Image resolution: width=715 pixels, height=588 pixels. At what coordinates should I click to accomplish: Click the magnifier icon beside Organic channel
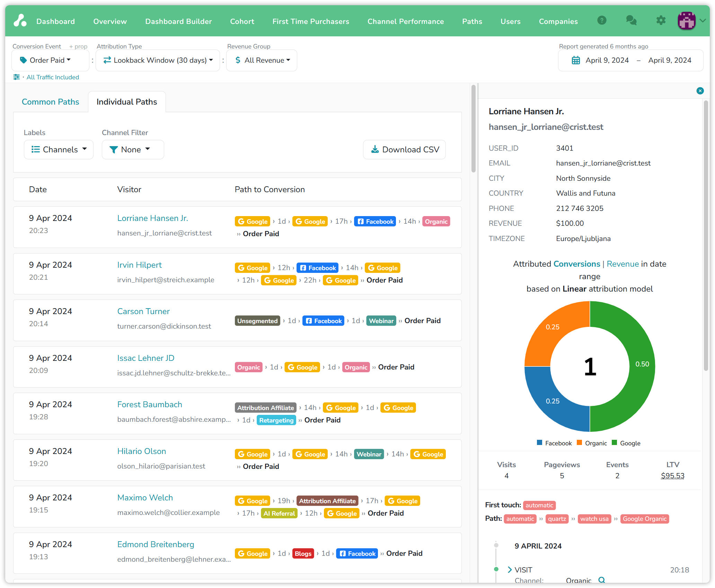(x=602, y=580)
